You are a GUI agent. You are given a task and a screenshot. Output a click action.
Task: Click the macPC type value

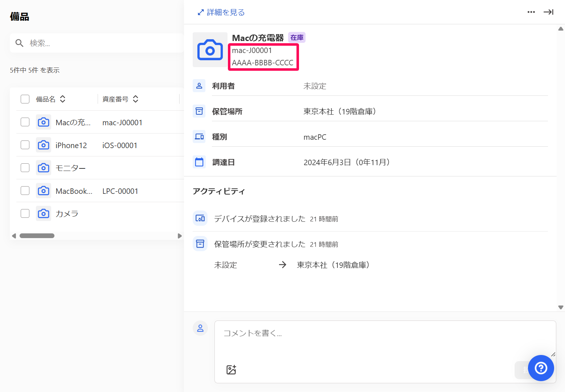tap(315, 137)
